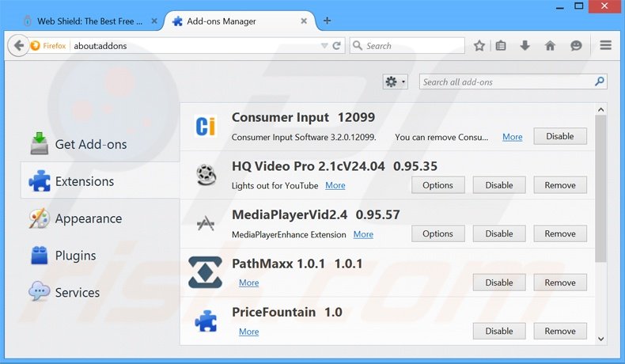The height and width of the screenshot is (364, 625).
Task: Disable the MediaPlayerVid2.4 extension
Action: 499,233
